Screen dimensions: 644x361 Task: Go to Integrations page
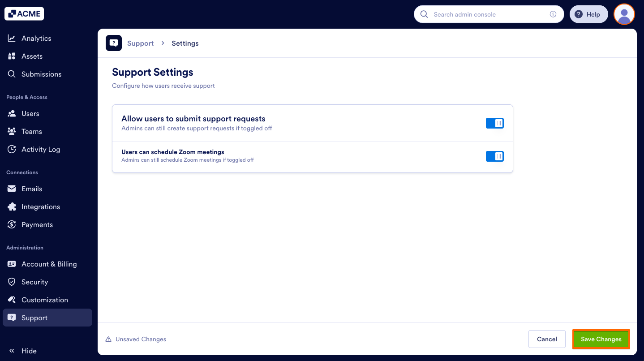pyautogui.click(x=47, y=207)
